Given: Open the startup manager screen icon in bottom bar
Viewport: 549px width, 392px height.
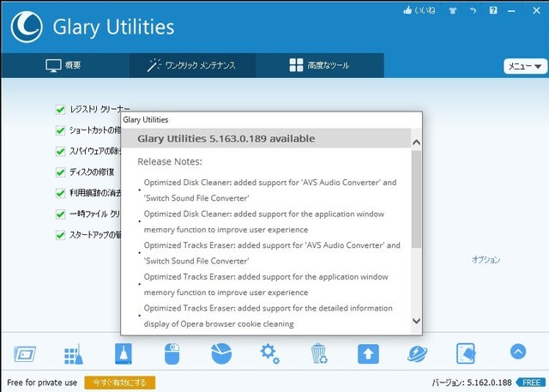Looking at the screenshot, I should tap(25, 354).
